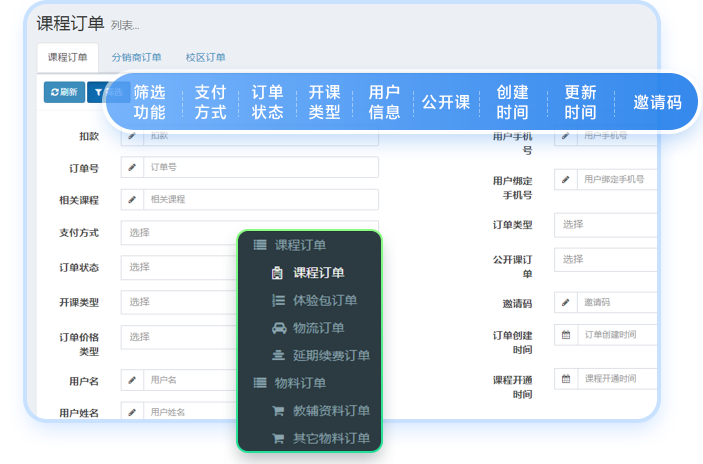Focus the 用户绑定手机号 input field

point(617,180)
